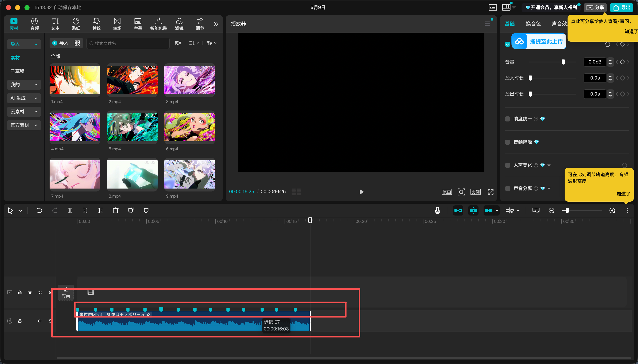
Task: Select the 子草稿 sidebar item
Action: (18, 71)
